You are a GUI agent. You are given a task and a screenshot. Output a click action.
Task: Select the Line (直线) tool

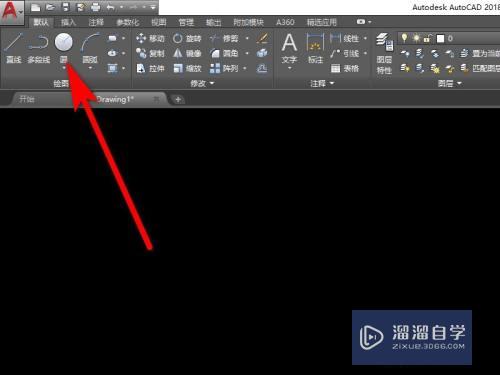(x=14, y=48)
